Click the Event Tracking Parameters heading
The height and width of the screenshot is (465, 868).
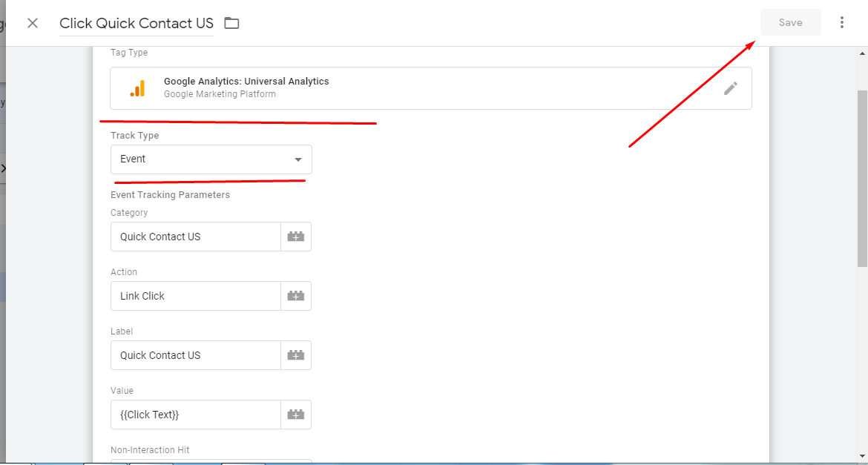[170, 195]
